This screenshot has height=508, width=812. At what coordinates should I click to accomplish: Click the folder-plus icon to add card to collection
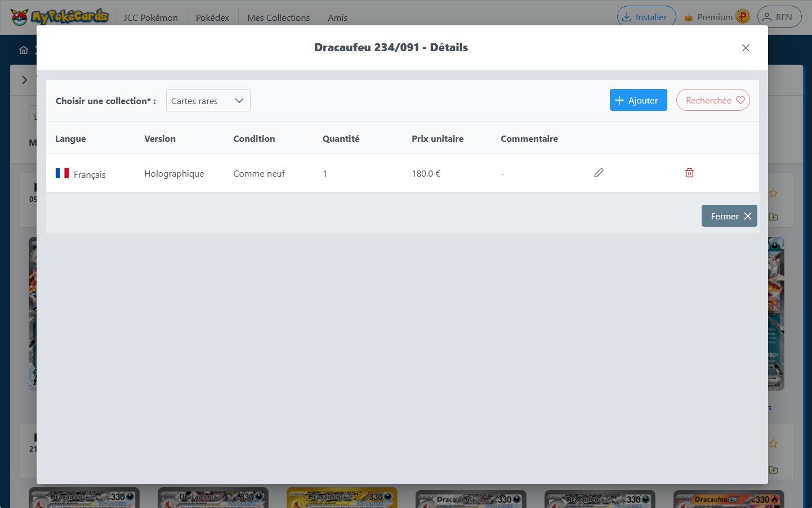click(773, 217)
